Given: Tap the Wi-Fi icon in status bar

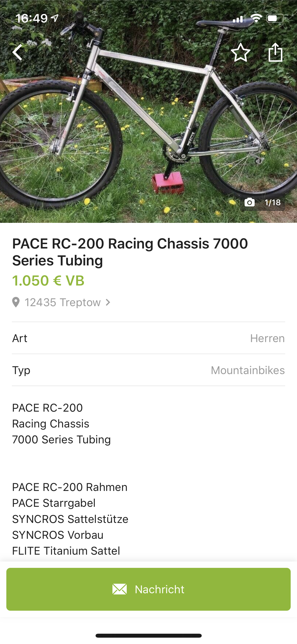Looking at the screenshot, I should click(256, 18).
